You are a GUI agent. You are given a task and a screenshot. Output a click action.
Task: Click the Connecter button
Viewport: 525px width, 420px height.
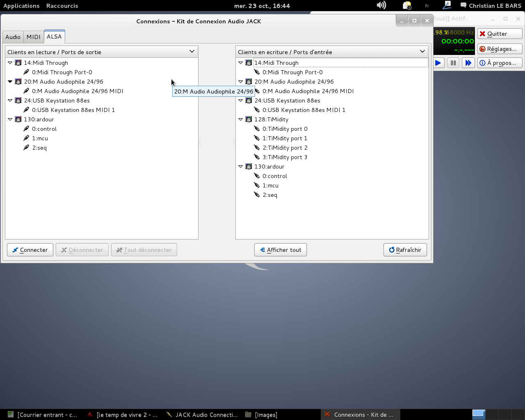30,250
